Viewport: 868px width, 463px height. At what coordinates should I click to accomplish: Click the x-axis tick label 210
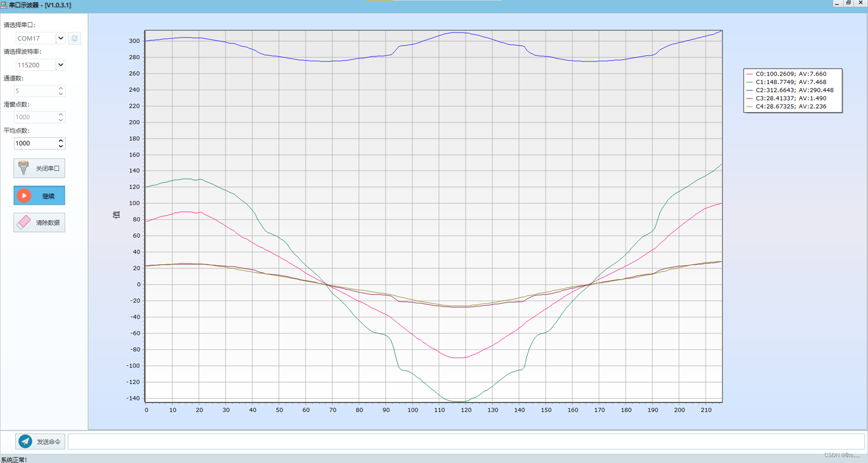coord(706,410)
